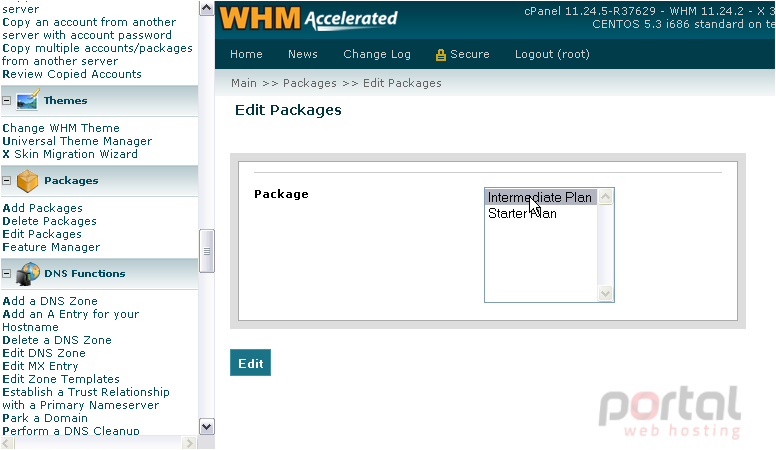The image size is (776, 450).
Task: Open Copy an account with account password
Action: [89, 29]
